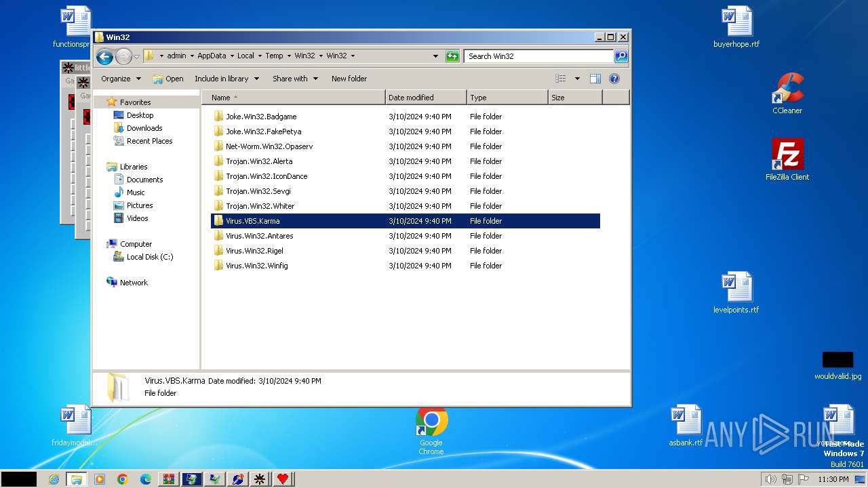
Task: Click the Virus.VBS.Karma folder icon
Action: click(218, 221)
